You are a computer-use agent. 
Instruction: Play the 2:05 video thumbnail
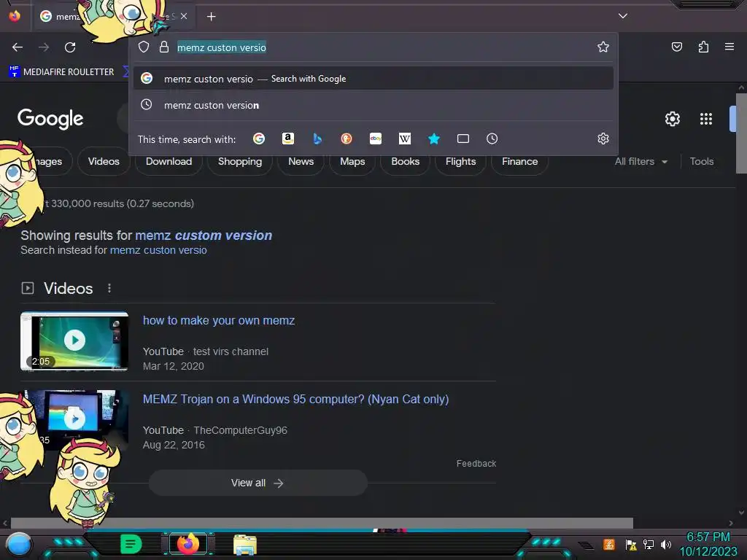coord(74,341)
